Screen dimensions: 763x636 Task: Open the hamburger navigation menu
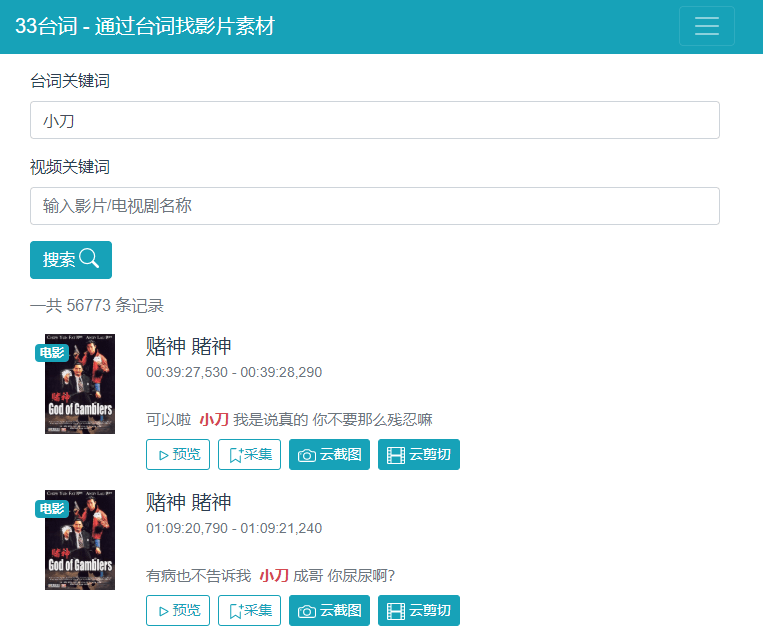coord(706,26)
